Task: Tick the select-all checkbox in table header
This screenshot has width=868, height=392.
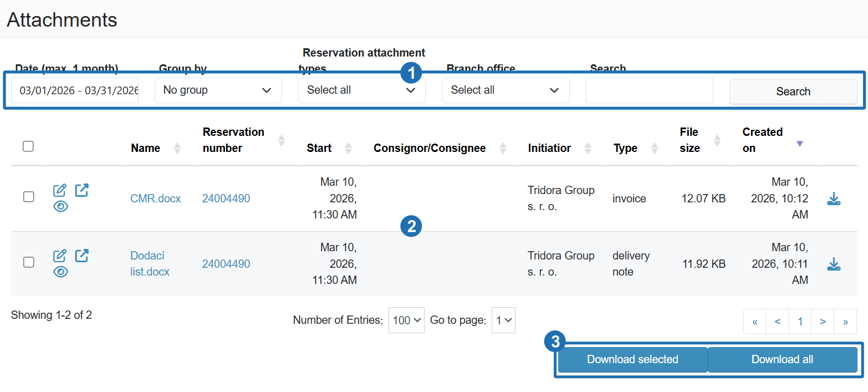Action: point(28,146)
